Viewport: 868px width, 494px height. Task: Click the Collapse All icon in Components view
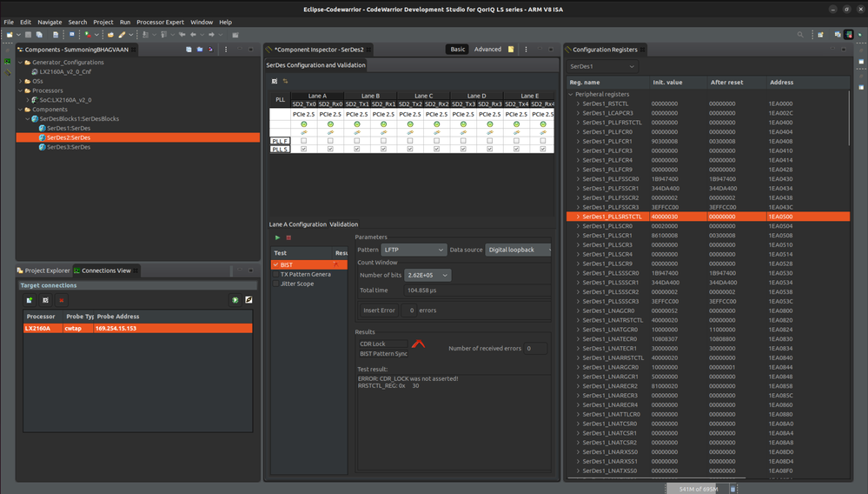pyautogui.click(x=189, y=50)
